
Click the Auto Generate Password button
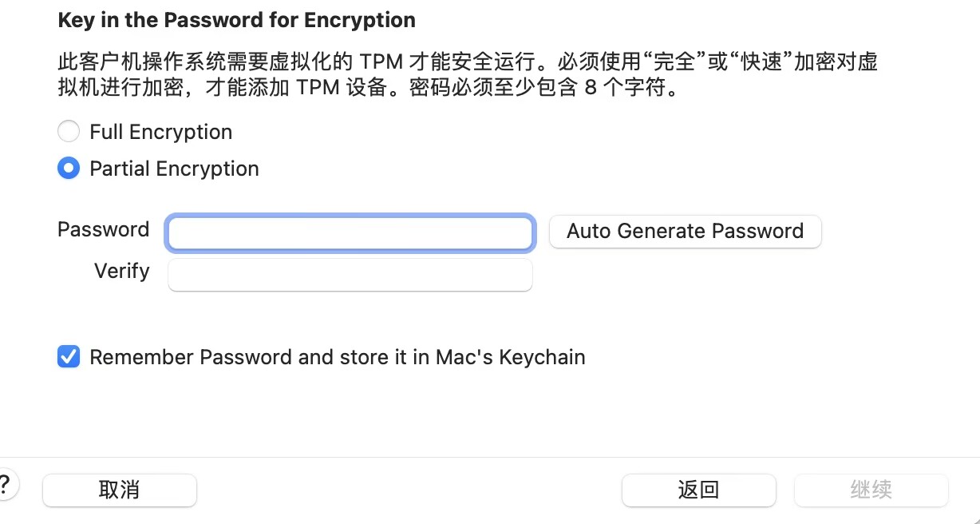point(685,231)
